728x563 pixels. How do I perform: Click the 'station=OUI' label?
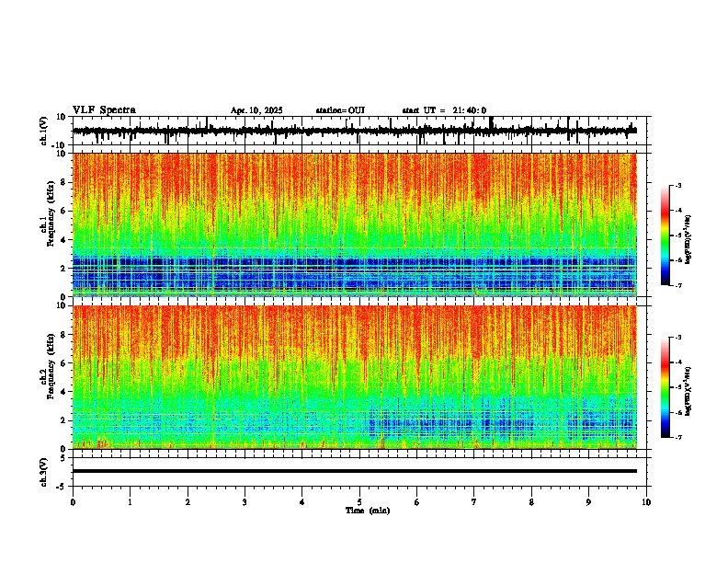pyautogui.click(x=340, y=110)
